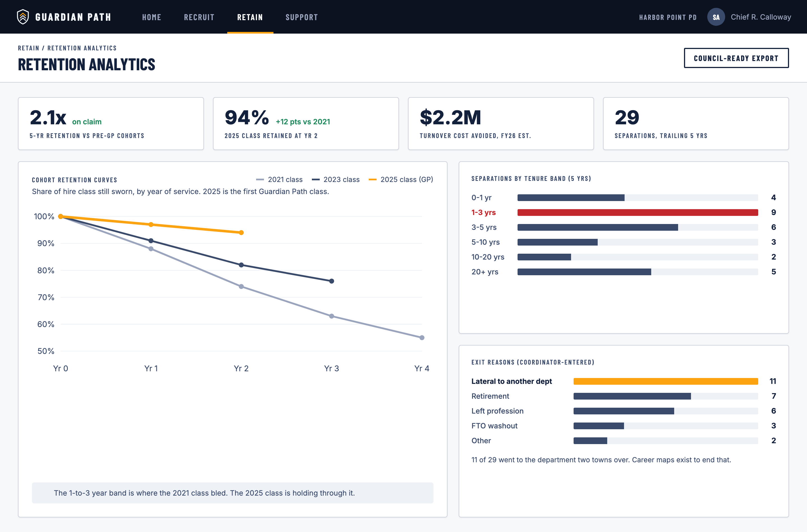
Task: Click the orange Lateral to another dept bar
Action: pyautogui.click(x=665, y=381)
